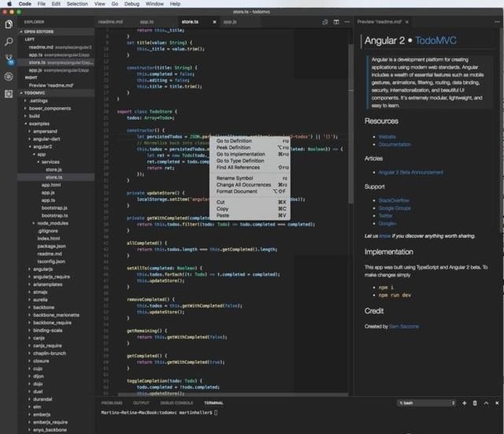Open the Debug view icon
The width and height of the screenshot is (504, 434).
click(x=9, y=76)
